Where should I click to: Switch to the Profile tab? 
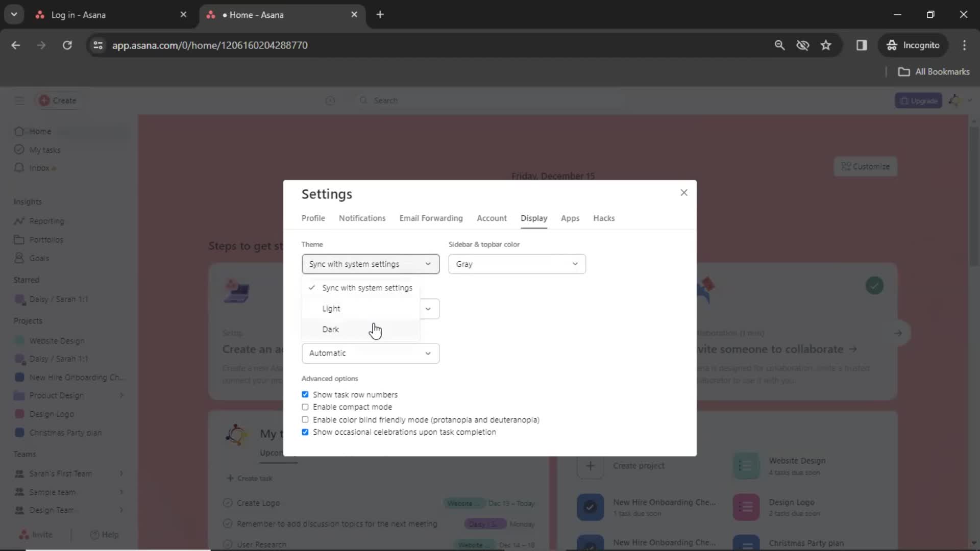[x=313, y=218]
